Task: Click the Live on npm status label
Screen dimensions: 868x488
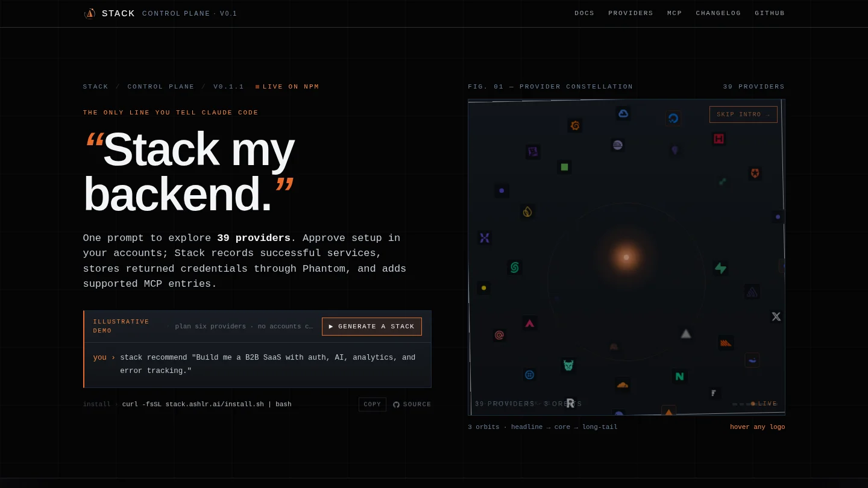Action: [288, 87]
